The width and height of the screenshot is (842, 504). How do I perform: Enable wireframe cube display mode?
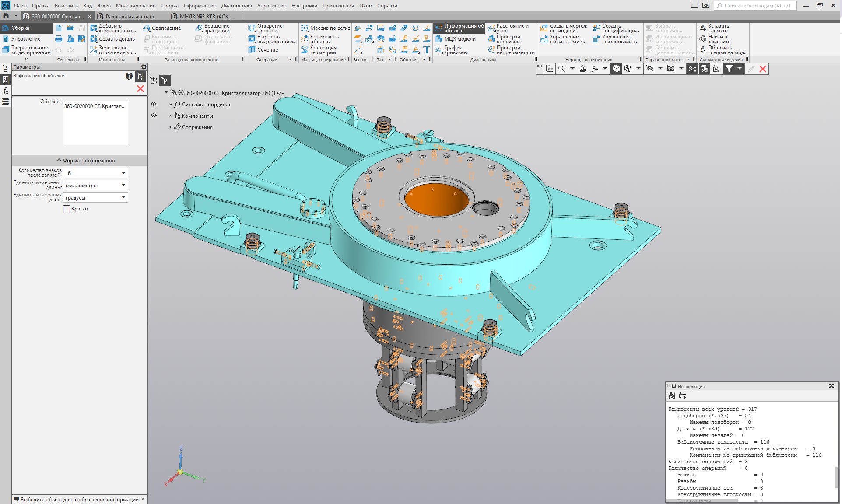click(x=628, y=69)
